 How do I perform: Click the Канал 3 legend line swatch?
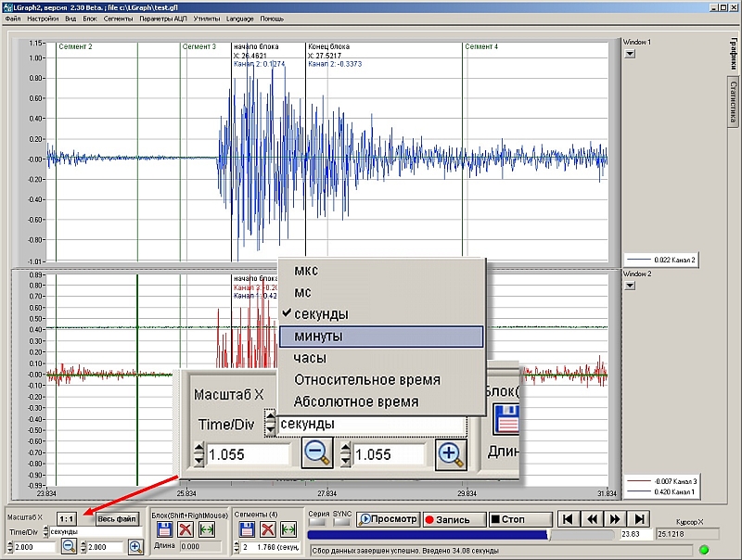tap(639, 481)
